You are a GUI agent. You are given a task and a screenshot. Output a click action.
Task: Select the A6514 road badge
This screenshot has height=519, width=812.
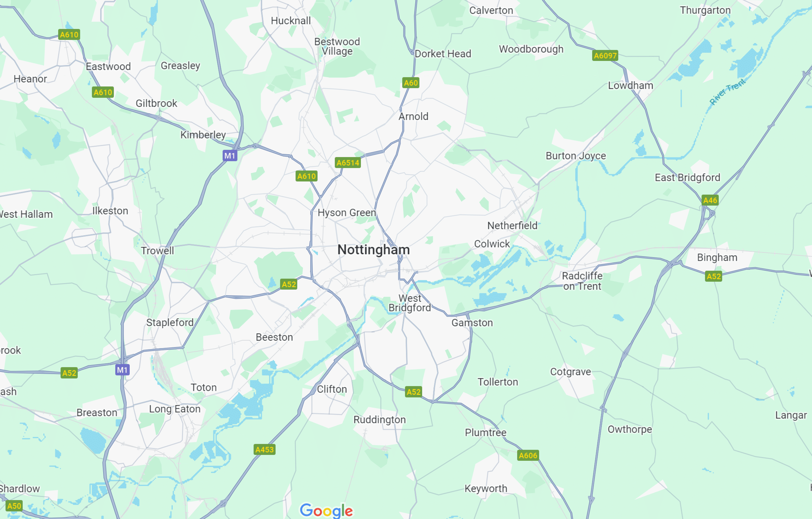click(x=348, y=163)
